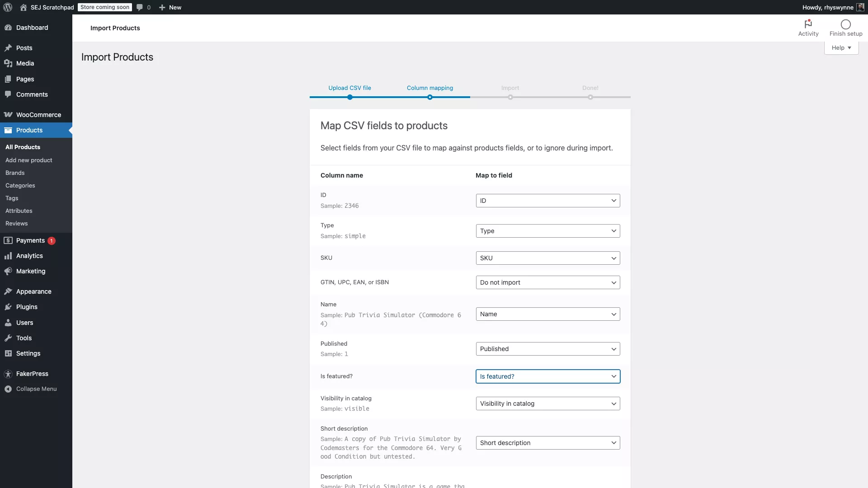Click the Analytics chart icon
This screenshot has height=488, width=868.
click(x=8, y=256)
